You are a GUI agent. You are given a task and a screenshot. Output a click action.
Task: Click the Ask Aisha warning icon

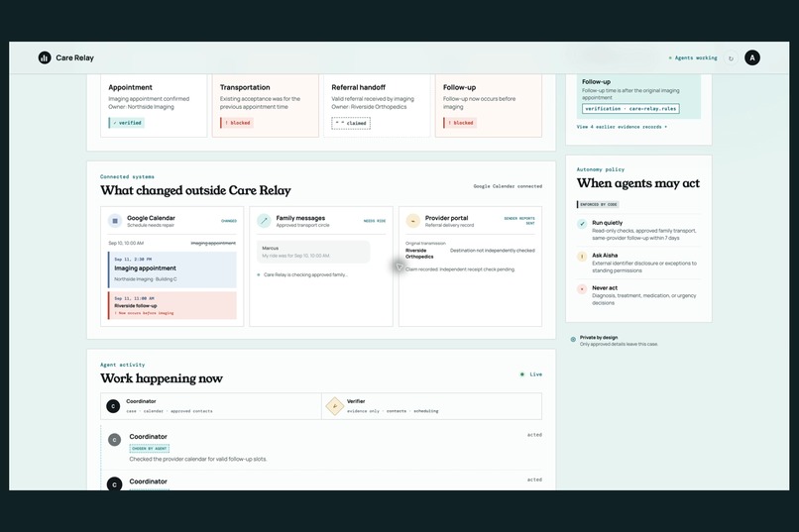click(582, 256)
